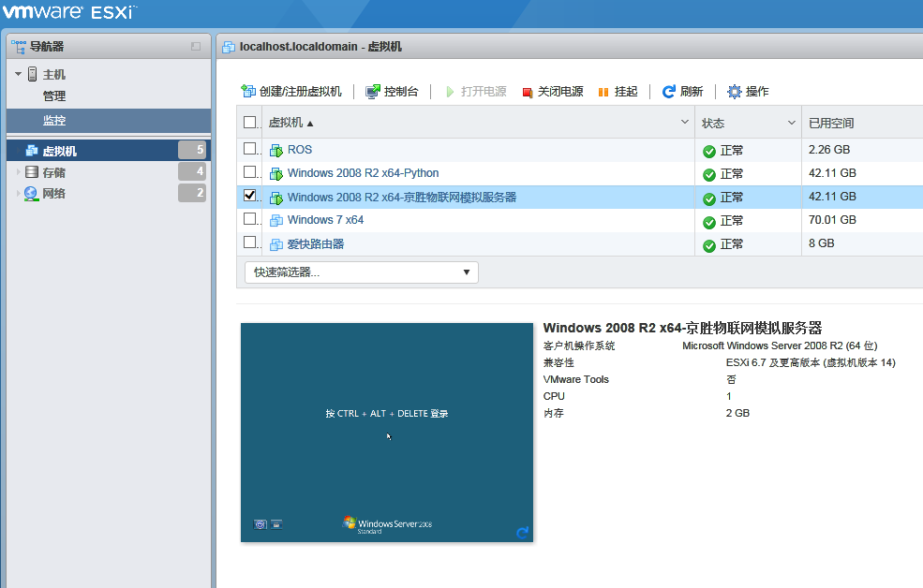Click the count badge 4 beside 存储
Viewport: 923px width, 588px height.
pos(192,171)
